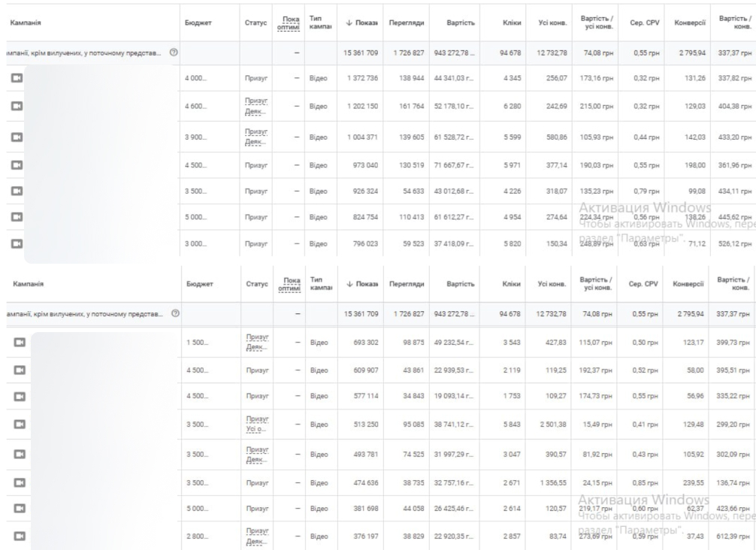
Task: Sort by the Вартість column header in the lower table
Action: [x=461, y=284]
